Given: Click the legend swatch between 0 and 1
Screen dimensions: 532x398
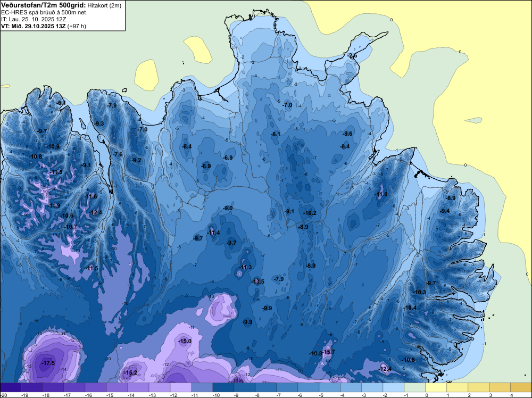Looking at the screenshot, I should click(x=436, y=387).
